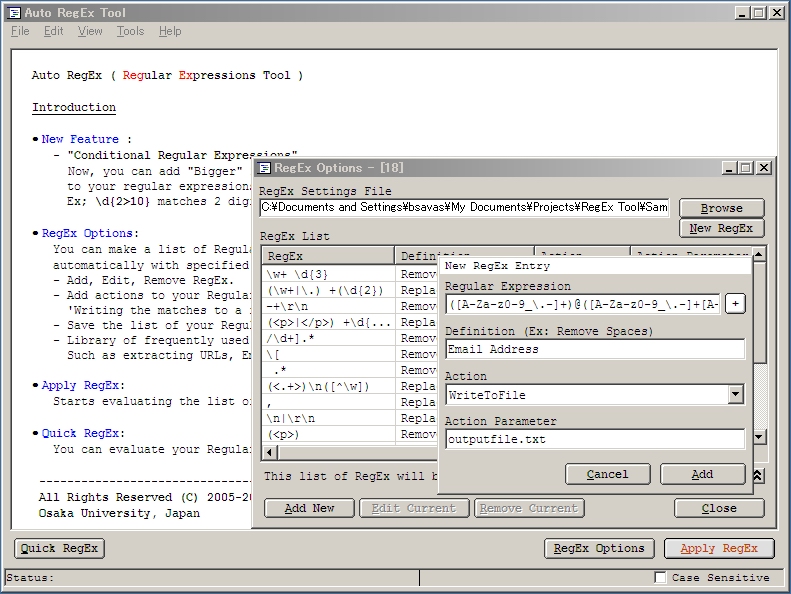Viewport: 791px width, 594px height.
Task: Click the Auto RegEx Tool title icon
Action: (14, 13)
